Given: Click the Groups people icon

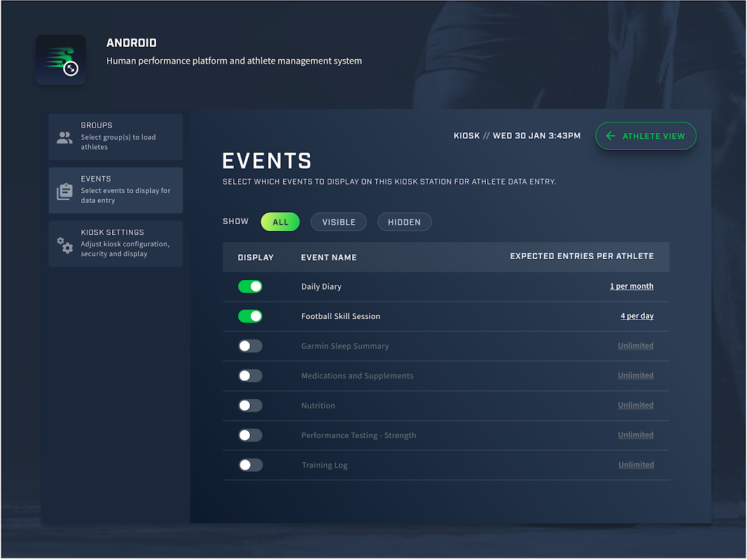Looking at the screenshot, I should point(65,138).
